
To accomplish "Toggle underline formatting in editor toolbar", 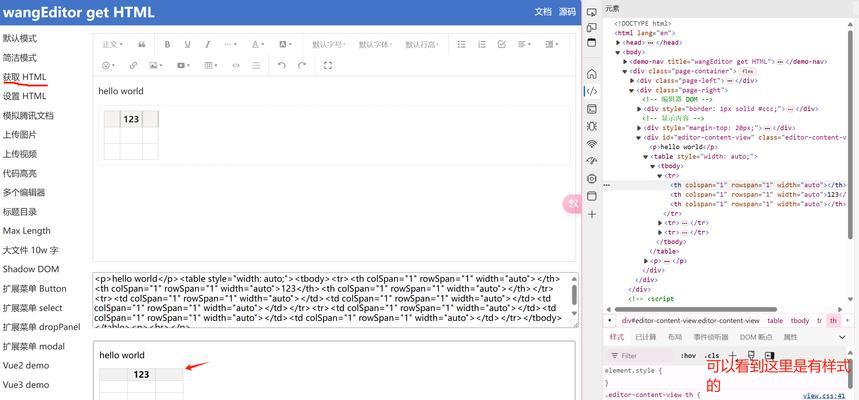I will point(187,44).
